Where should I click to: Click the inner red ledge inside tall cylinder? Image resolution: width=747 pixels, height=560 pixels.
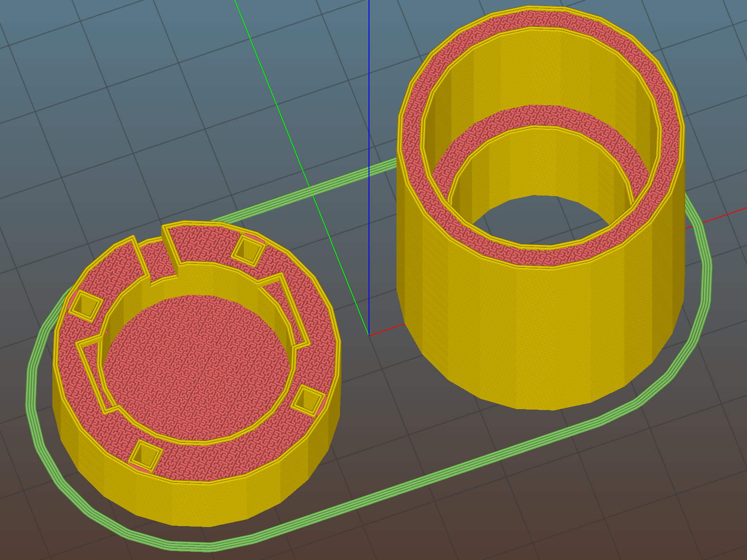tap(533, 118)
